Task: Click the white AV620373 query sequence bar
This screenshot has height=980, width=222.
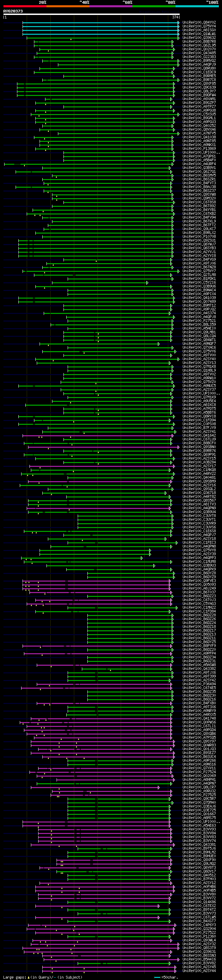Action: [x=92, y=15]
